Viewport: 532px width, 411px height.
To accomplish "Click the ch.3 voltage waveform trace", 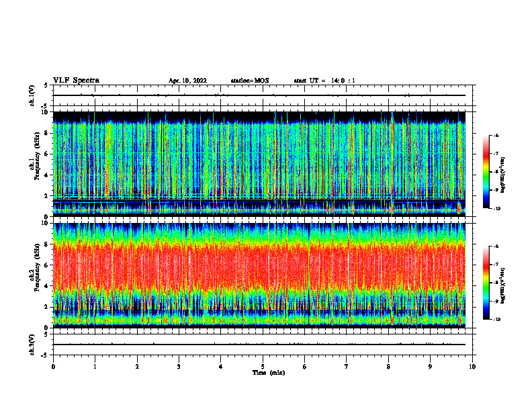I will tap(259, 345).
